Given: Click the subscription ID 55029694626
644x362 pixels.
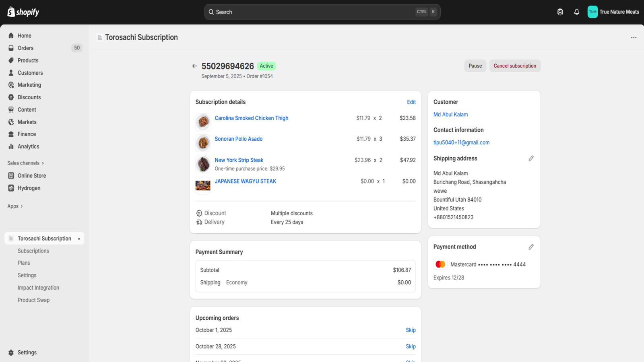Looking at the screenshot, I should 228,66.
